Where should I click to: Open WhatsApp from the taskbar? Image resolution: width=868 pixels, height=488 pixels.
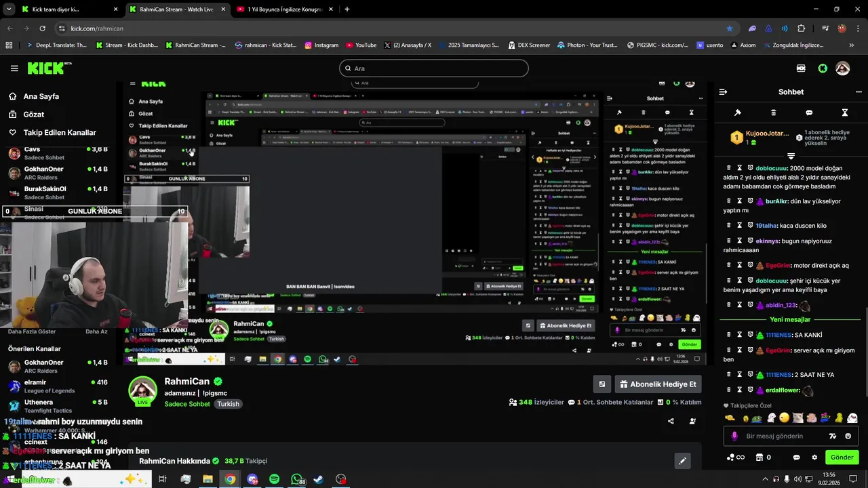296,479
